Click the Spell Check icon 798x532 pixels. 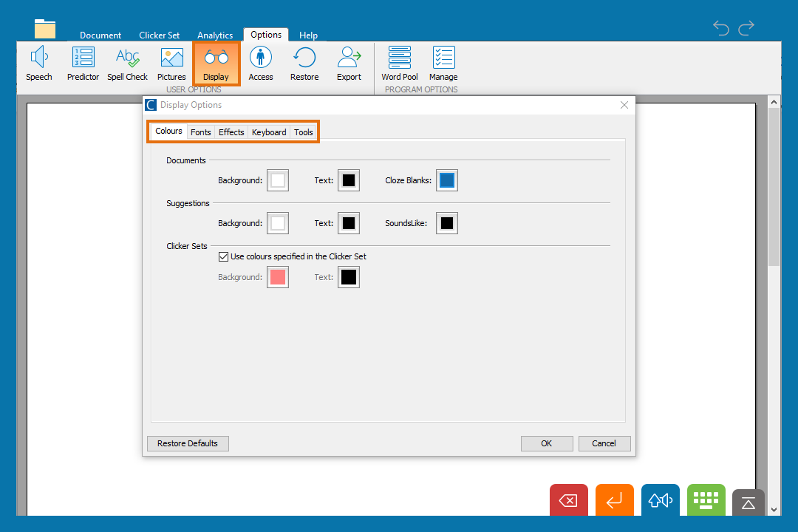click(x=127, y=64)
